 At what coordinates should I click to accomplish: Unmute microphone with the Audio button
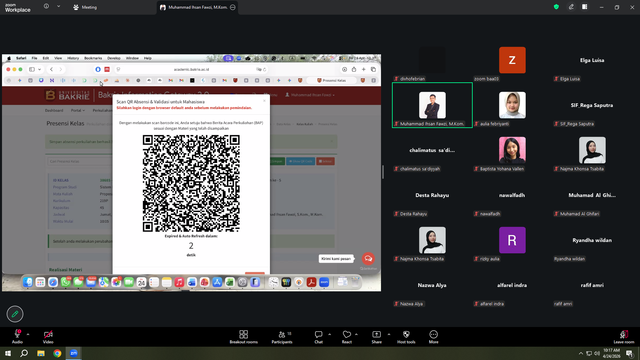click(x=18, y=336)
